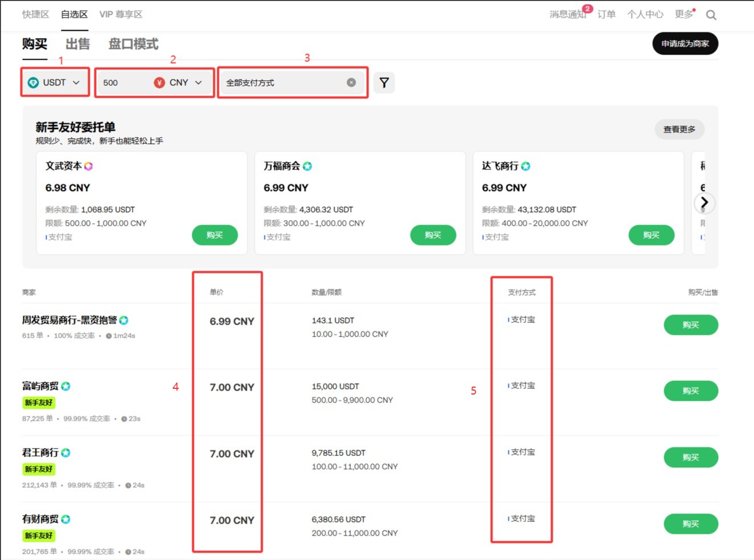The width and height of the screenshot is (754, 560).
Task: Click verified badge beside 万福商会
Action: pos(308,166)
